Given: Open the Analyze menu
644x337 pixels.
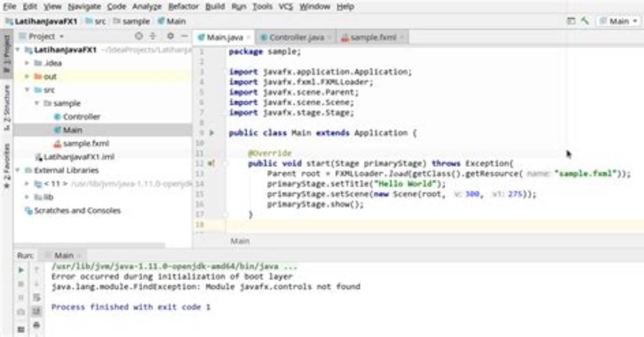Looking at the screenshot, I should coord(147,6).
